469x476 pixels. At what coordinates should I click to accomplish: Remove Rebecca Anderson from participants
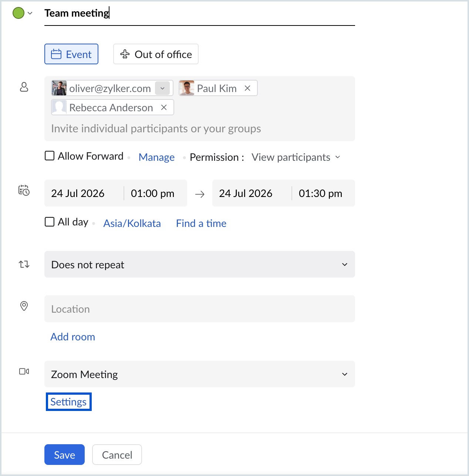coord(164,107)
